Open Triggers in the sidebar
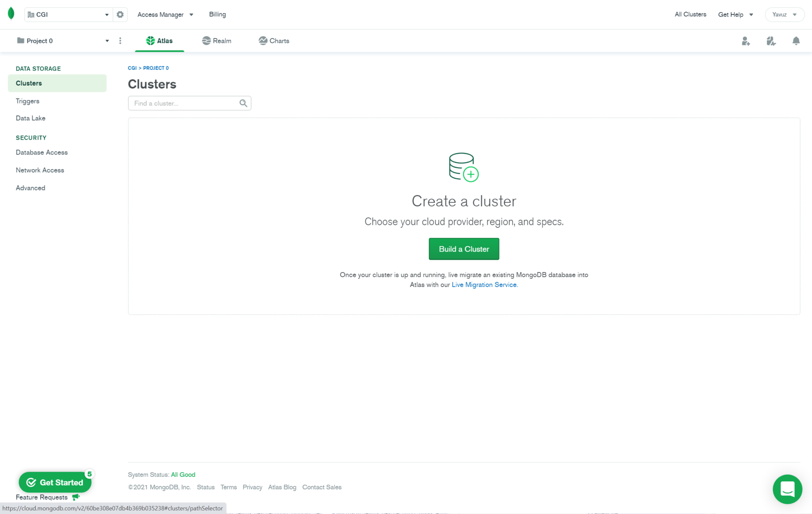The width and height of the screenshot is (812, 514). (x=27, y=101)
